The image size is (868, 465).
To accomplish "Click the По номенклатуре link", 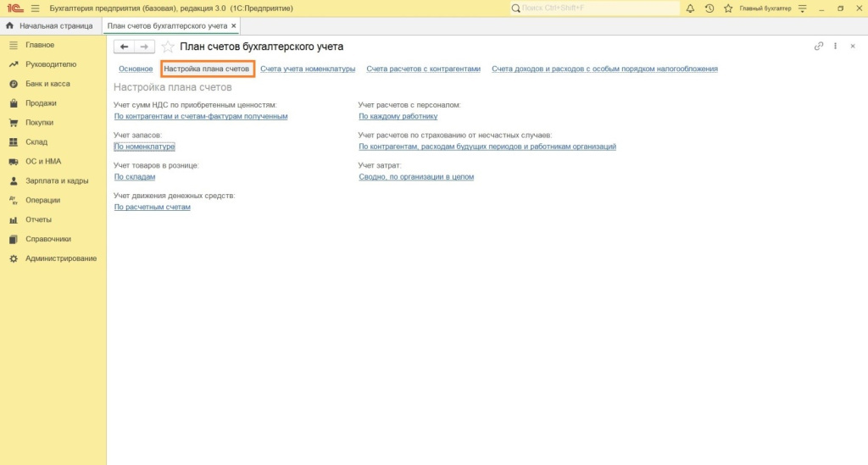I will [144, 147].
